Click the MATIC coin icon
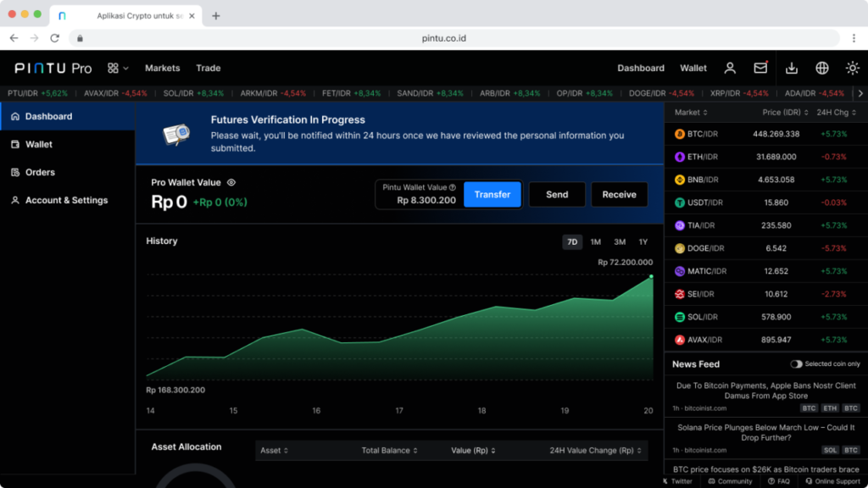This screenshot has height=488, width=868. click(x=679, y=271)
